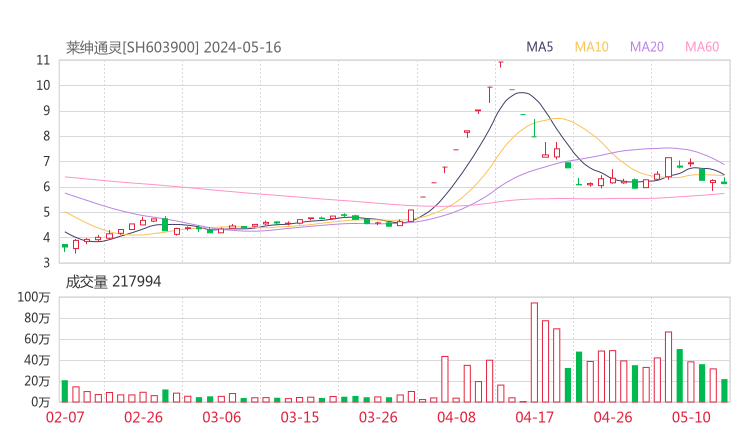Click the price axis value 11

click(43, 60)
